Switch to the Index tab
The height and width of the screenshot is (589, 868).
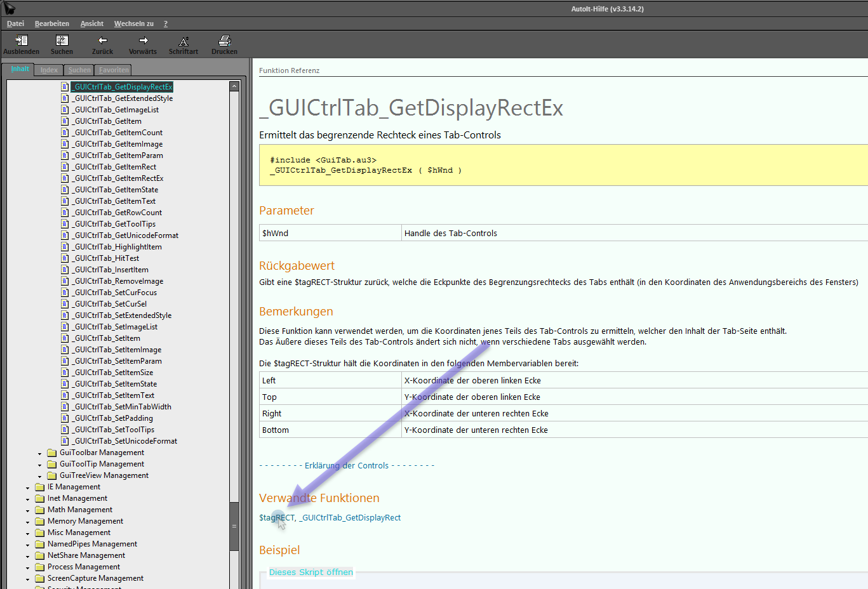click(49, 70)
